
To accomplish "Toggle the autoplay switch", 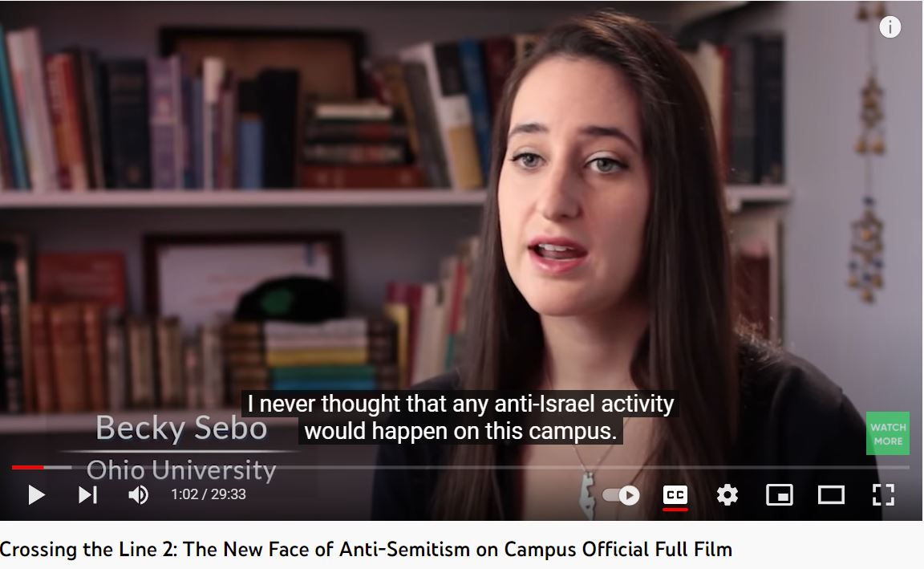I will click(x=621, y=495).
